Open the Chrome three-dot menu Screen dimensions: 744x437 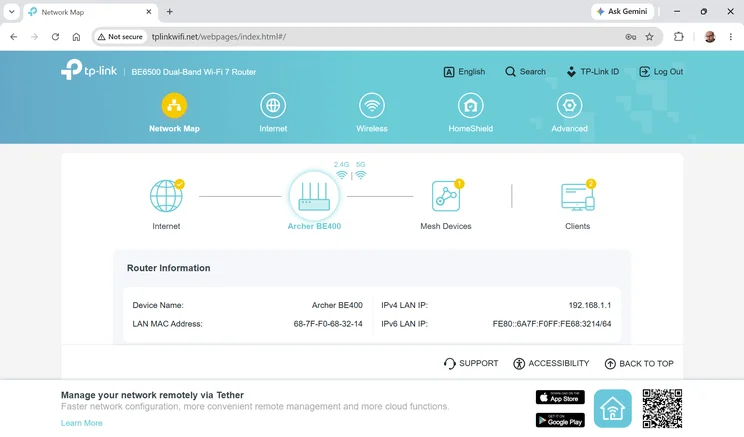(731, 37)
